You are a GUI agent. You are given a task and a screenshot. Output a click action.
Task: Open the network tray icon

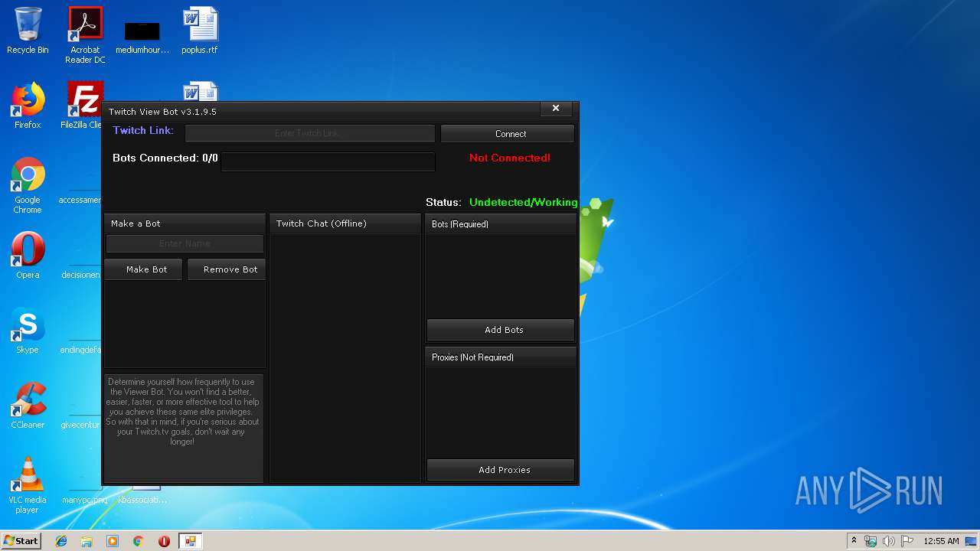pos(871,541)
